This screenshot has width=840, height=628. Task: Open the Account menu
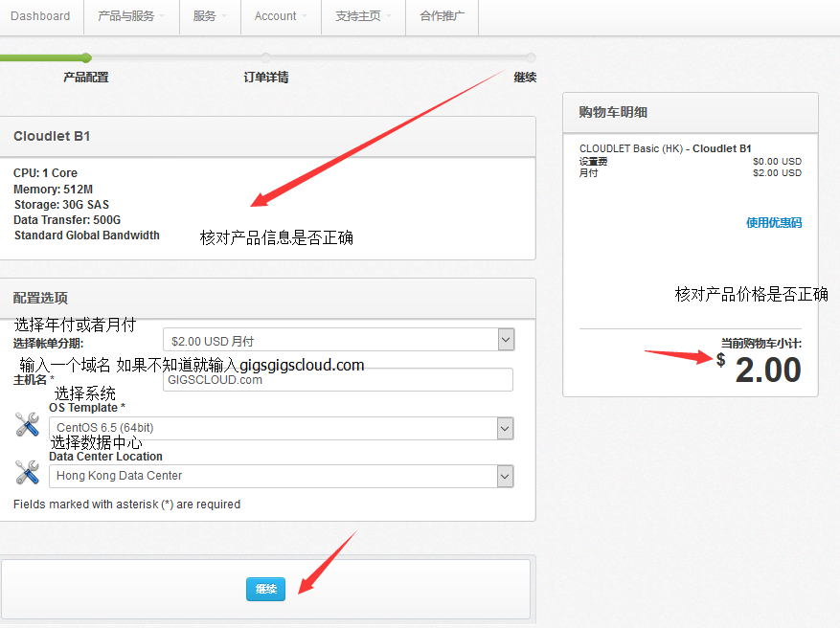pyautogui.click(x=281, y=16)
